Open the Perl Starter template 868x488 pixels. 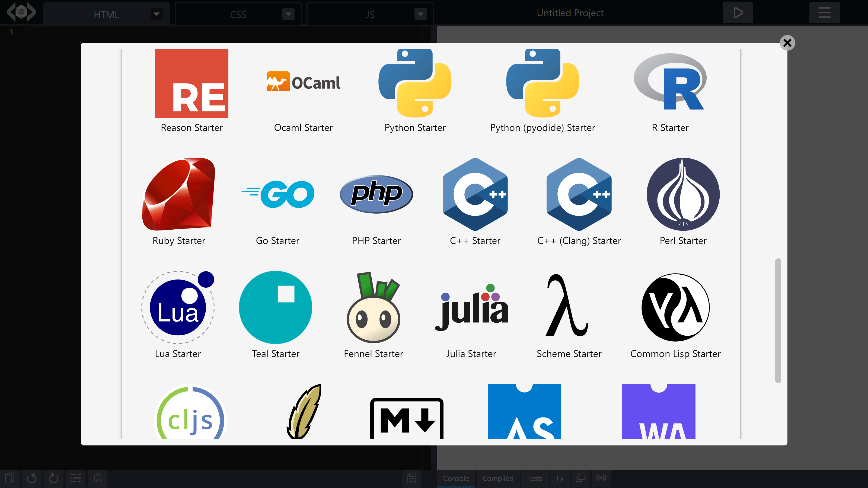(x=683, y=194)
